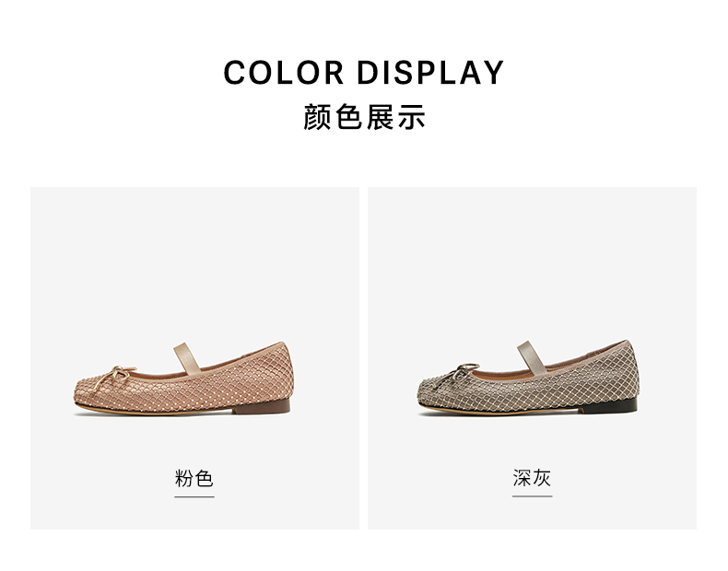Click the 颜色展示 subtitle text

pos(364,117)
